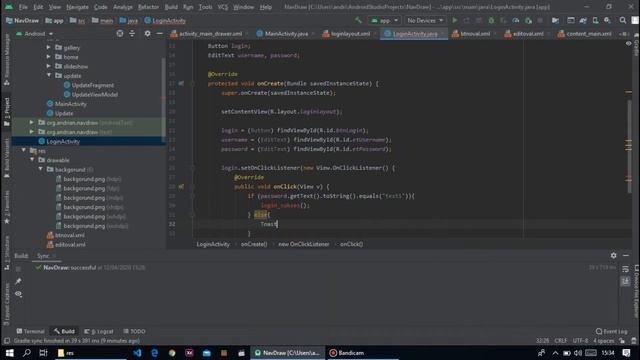Open the No Devices dropdown

(x=424, y=20)
